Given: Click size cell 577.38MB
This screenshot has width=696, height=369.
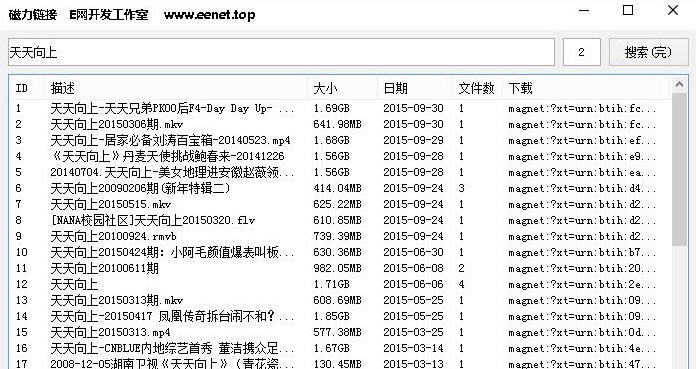Looking at the screenshot, I should click(337, 332).
